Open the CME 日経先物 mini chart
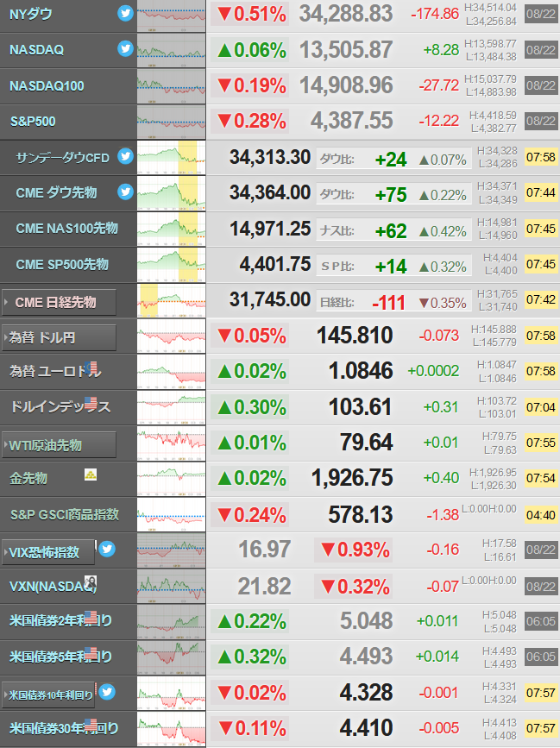This screenshot has width=560, height=748. pyautogui.click(x=171, y=300)
